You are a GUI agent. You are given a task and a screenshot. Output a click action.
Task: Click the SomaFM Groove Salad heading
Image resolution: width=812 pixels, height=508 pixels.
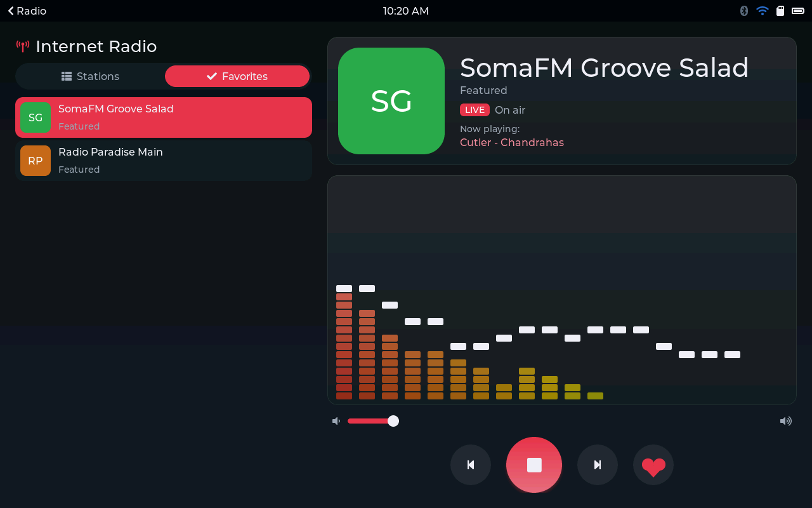pos(605,67)
